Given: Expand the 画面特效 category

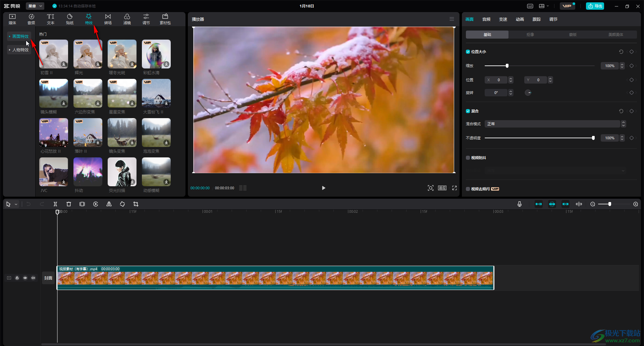Looking at the screenshot, I should click(x=19, y=36).
